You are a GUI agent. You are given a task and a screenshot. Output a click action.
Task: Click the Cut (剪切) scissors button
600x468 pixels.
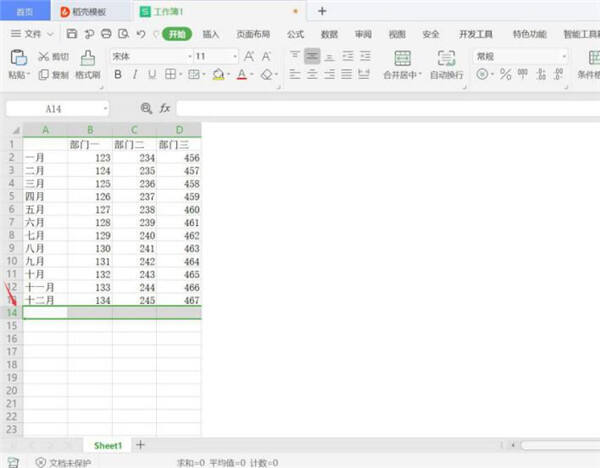click(53, 57)
